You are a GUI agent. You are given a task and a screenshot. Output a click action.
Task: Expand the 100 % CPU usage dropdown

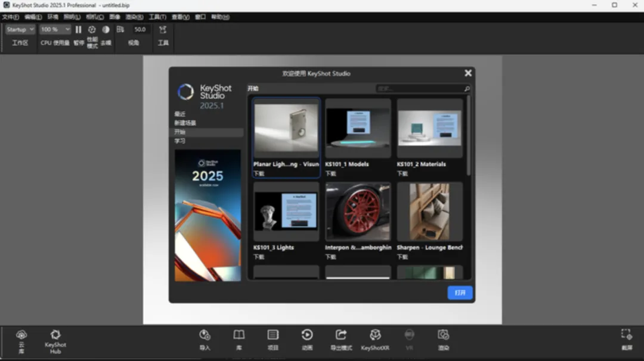(55, 30)
